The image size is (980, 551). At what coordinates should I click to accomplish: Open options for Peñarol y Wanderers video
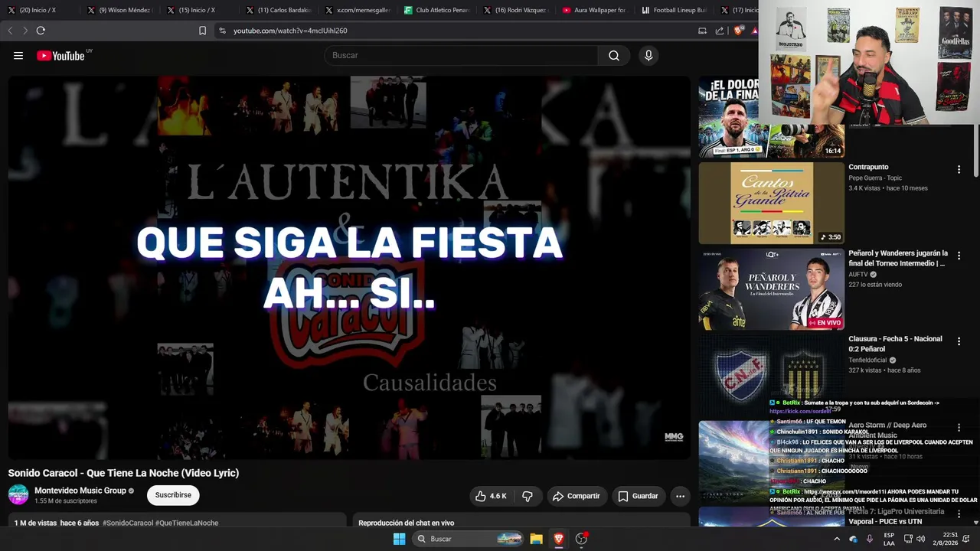click(x=959, y=256)
